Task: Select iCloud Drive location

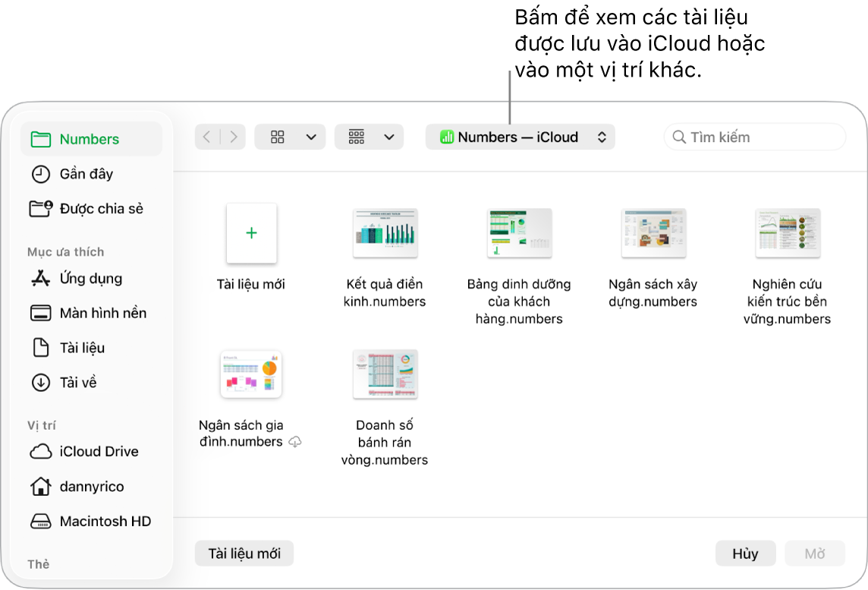Action: pos(91,452)
